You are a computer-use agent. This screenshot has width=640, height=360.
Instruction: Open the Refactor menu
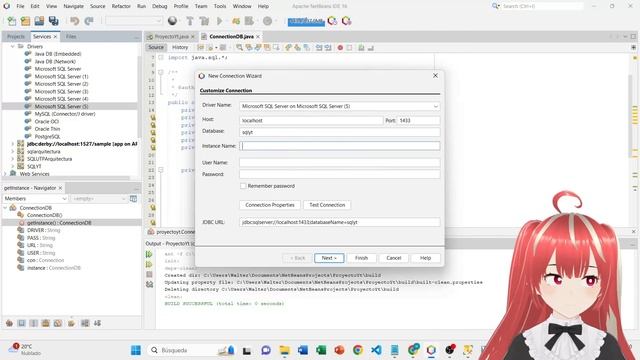(121, 6)
